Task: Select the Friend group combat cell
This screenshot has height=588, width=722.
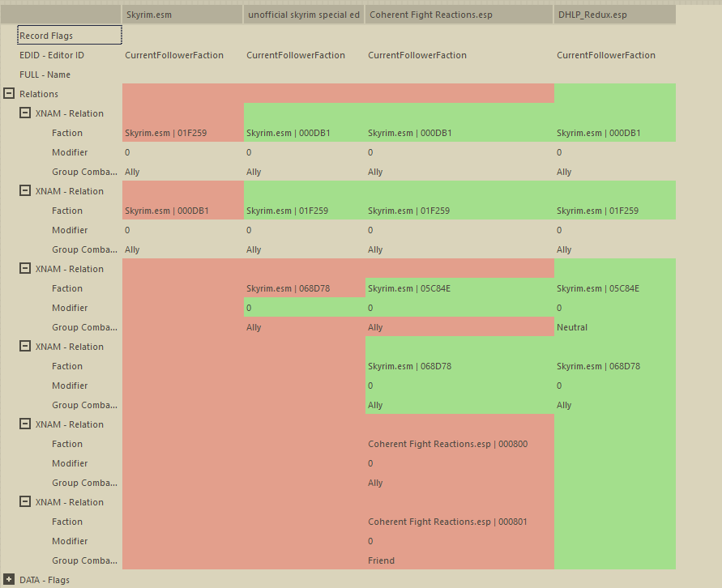Action: point(382,560)
